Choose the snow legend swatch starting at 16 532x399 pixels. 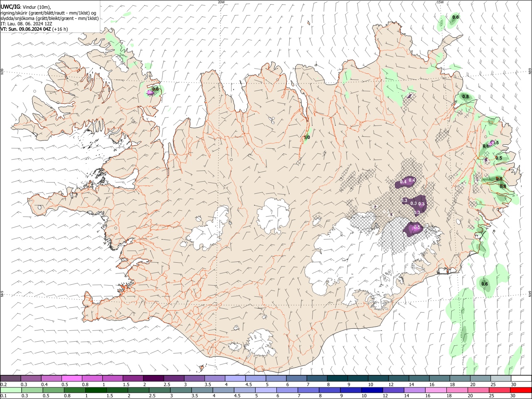tap(439, 378)
